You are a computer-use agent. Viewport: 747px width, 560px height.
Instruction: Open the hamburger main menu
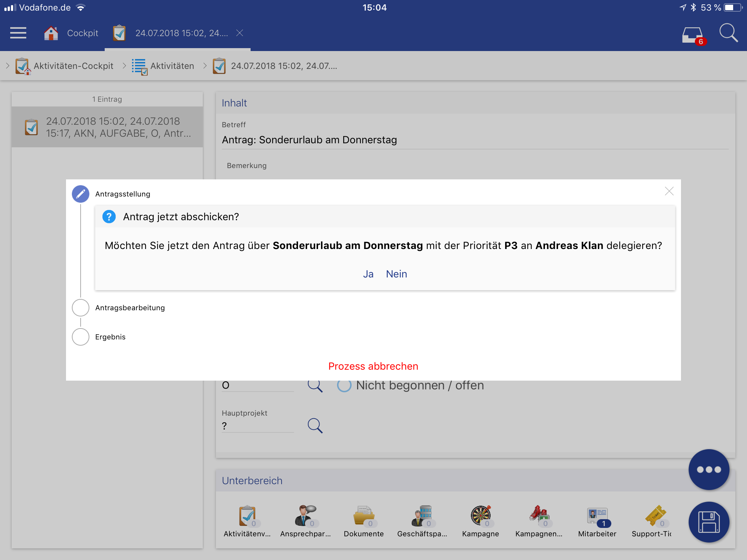[18, 33]
